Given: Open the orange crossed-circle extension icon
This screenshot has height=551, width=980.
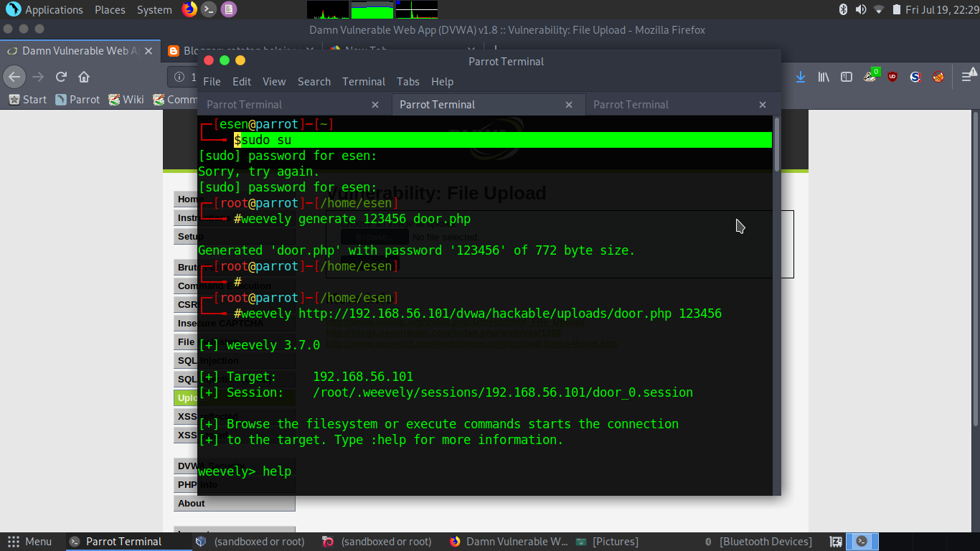Looking at the screenshot, I should (938, 77).
